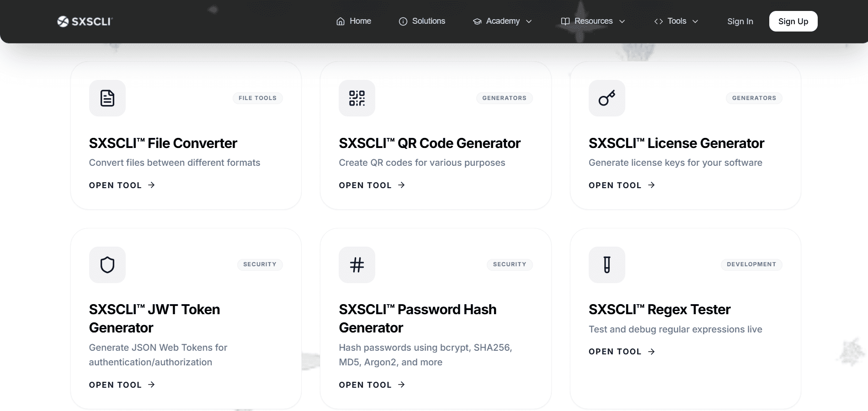
Task: Click 'Test and debug regular expressions live'
Action: 676,329
